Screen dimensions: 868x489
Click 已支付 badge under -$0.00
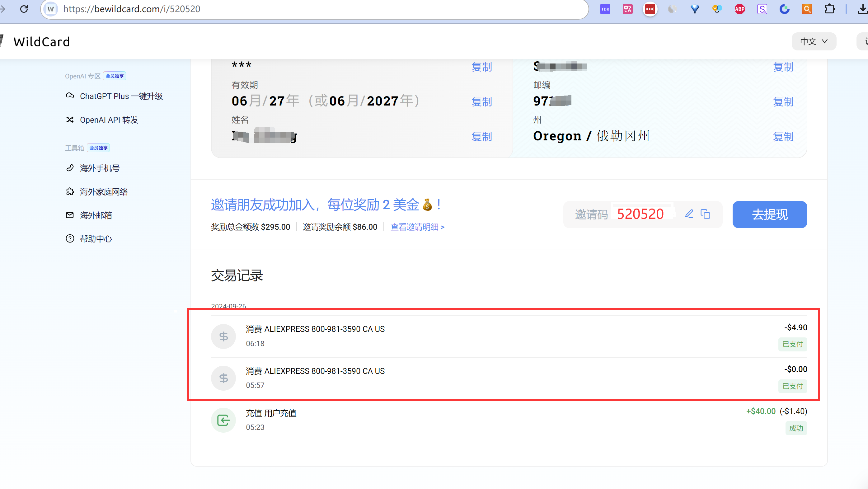click(x=792, y=386)
